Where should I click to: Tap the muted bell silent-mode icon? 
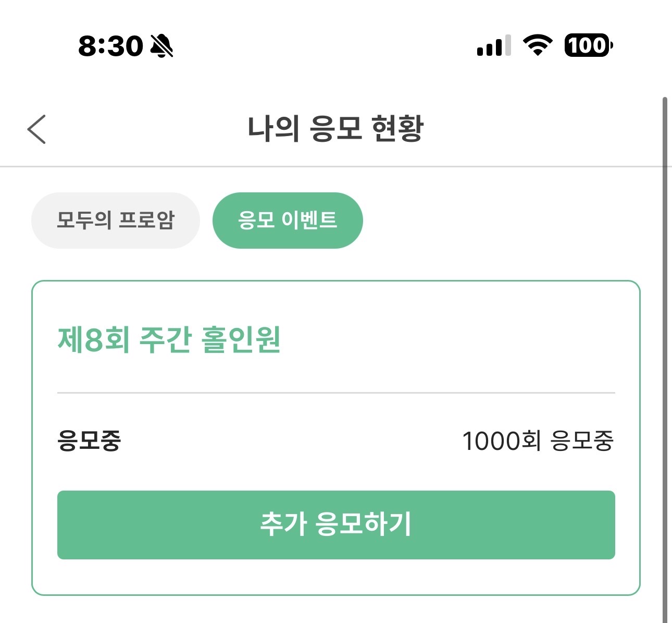coord(161,45)
